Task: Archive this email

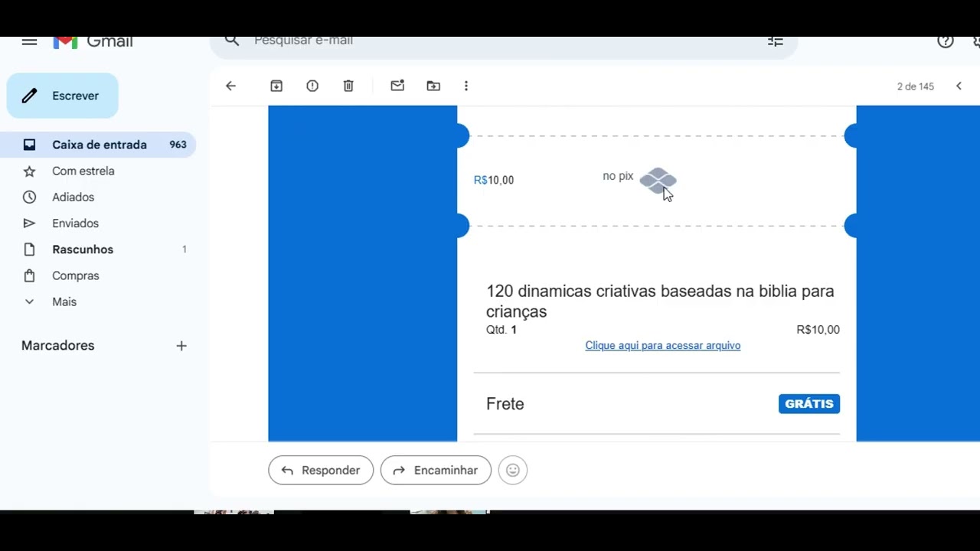Action: click(x=276, y=86)
